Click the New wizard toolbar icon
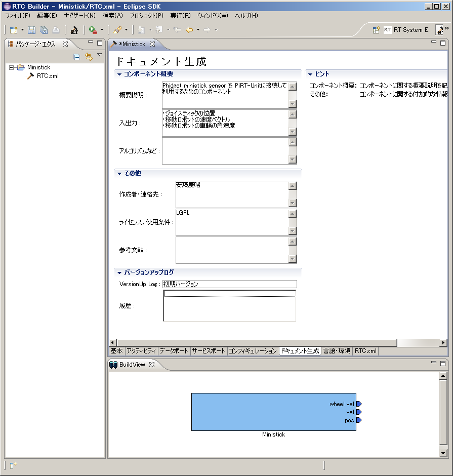 [14, 30]
